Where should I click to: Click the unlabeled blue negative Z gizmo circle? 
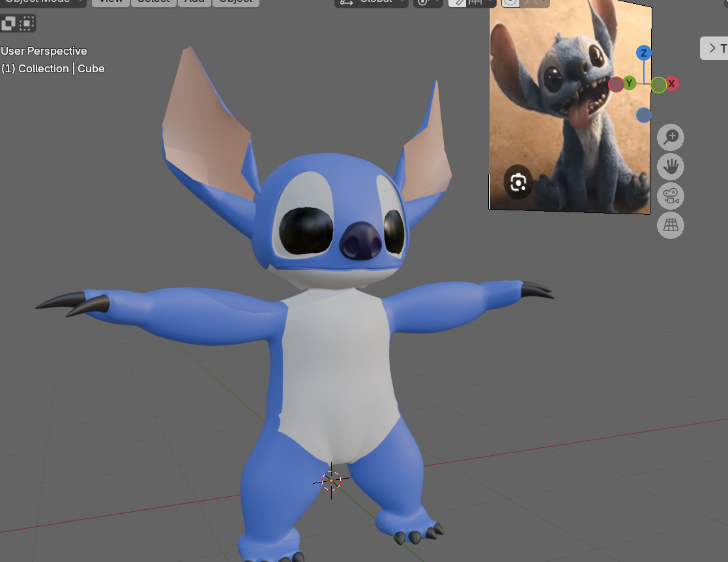tap(643, 115)
